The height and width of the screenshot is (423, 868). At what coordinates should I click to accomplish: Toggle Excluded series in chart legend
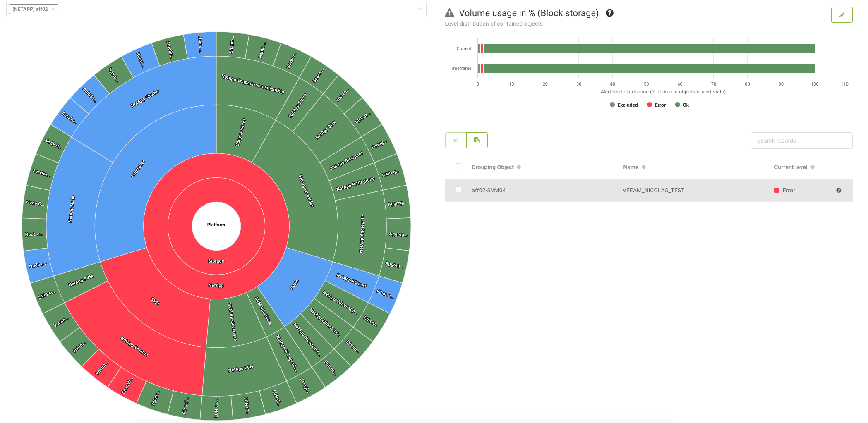coord(623,105)
